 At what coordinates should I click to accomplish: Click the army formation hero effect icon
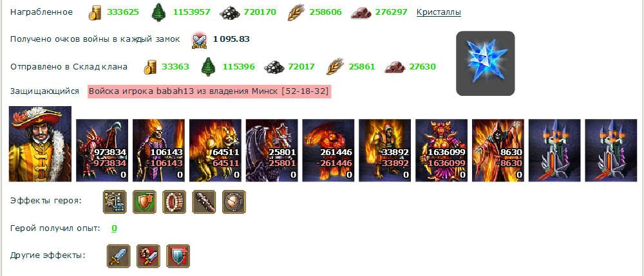(x=115, y=202)
